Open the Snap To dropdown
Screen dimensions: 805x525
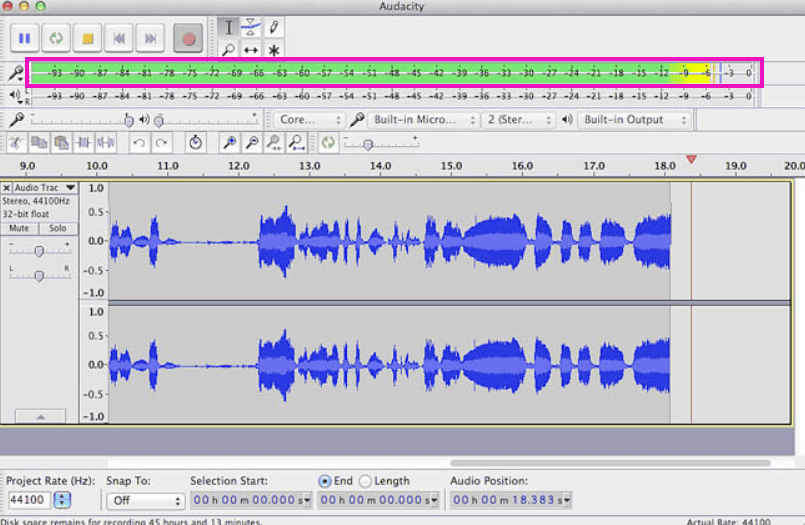point(145,500)
